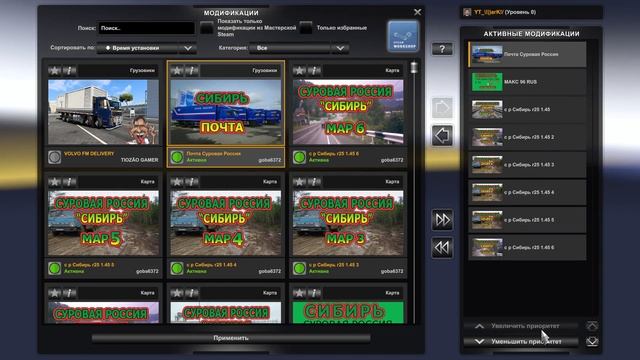
Task: Open info icon on green СИБИРЬ card
Action: click(314, 293)
